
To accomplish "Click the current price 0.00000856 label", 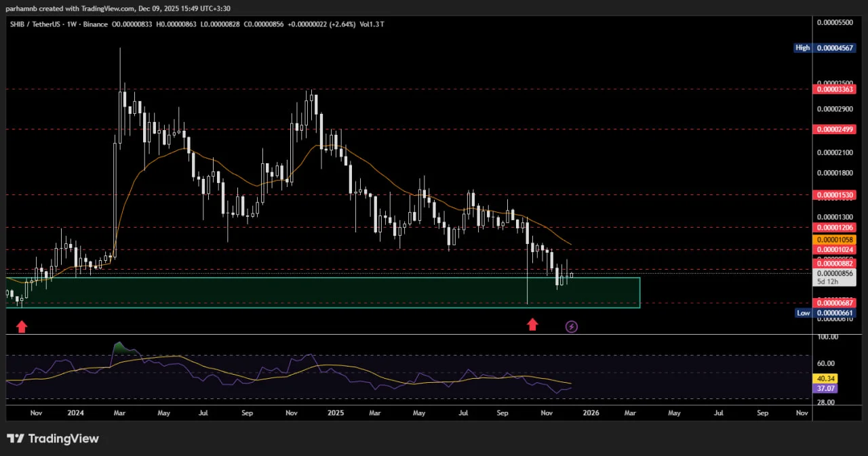I will pos(835,273).
